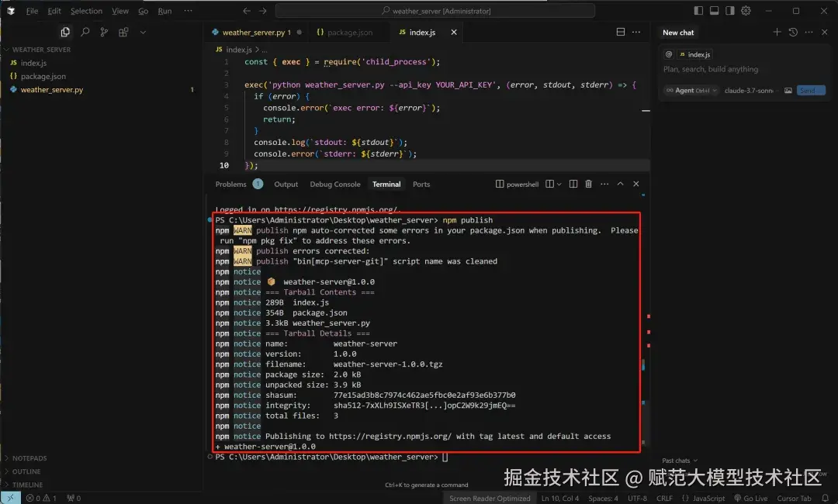Screen dimensions: 838x504
Task: Open the View menu
Action: 120,11
